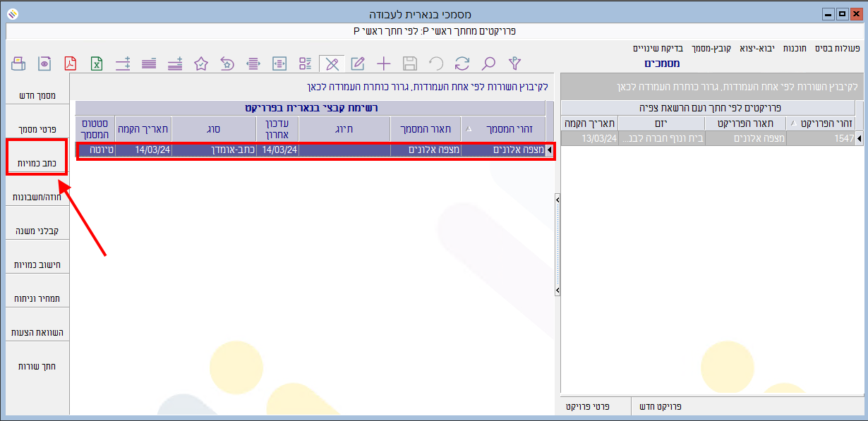Open print preview with the eye-page icon

click(44, 63)
